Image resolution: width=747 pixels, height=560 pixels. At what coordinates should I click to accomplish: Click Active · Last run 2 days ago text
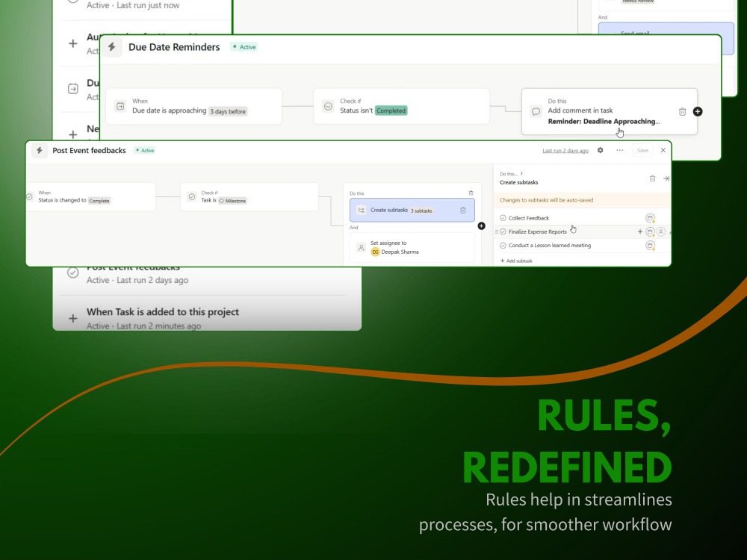point(137,280)
